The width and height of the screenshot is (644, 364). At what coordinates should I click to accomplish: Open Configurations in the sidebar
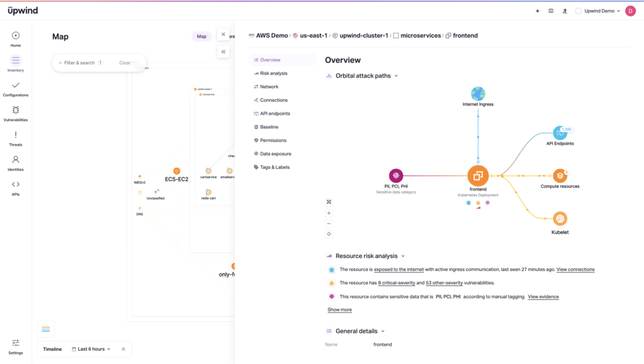tap(16, 89)
